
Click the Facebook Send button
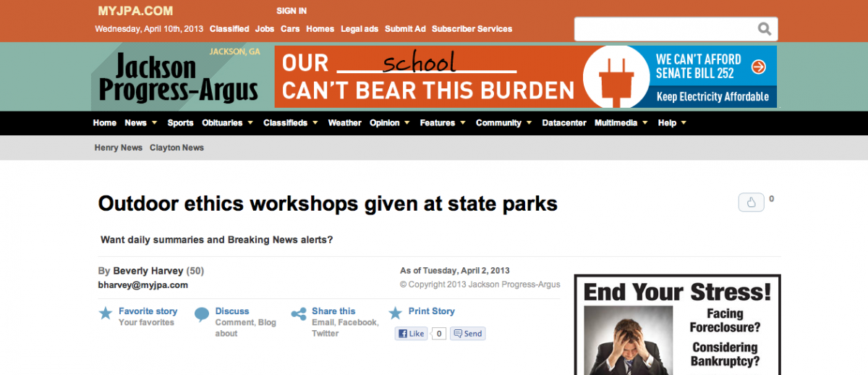point(467,334)
